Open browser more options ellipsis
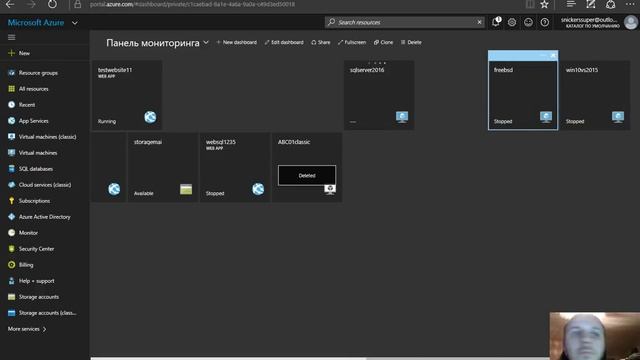The width and height of the screenshot is (640, 360). click(630, 4)
